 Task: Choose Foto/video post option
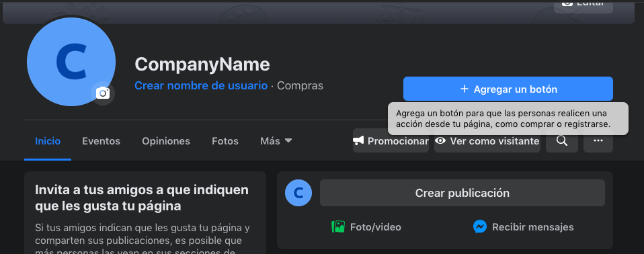(366, 227)
